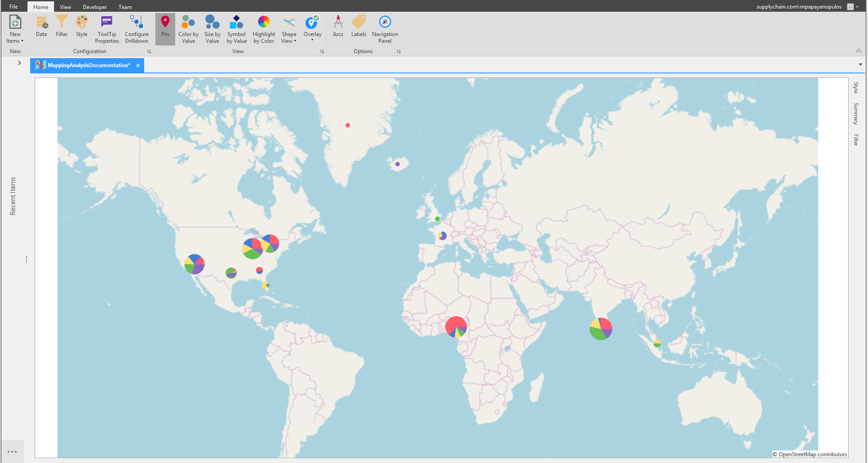Switch to the View ribbon tab
The image size is (868, 463).
(65, 7)
